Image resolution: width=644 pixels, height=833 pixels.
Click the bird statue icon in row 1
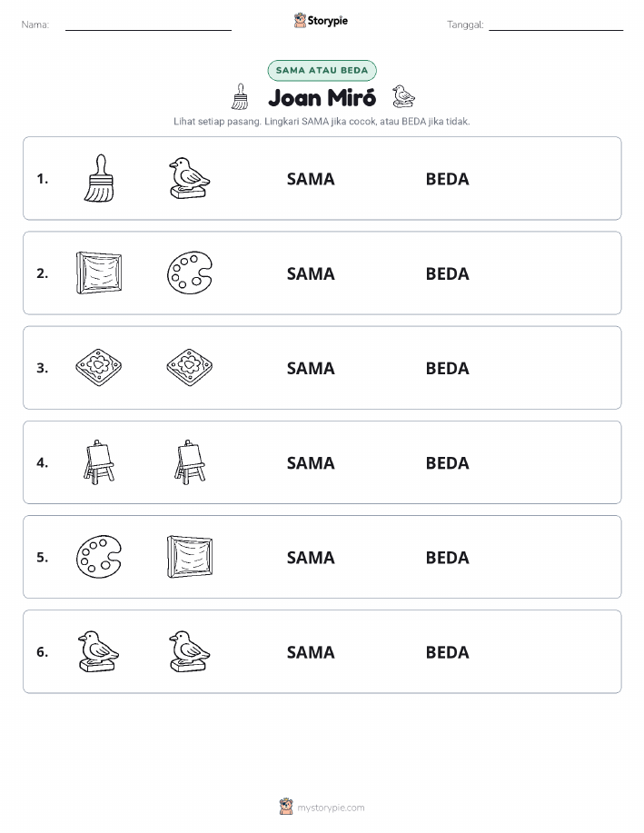tap(189, 178)
